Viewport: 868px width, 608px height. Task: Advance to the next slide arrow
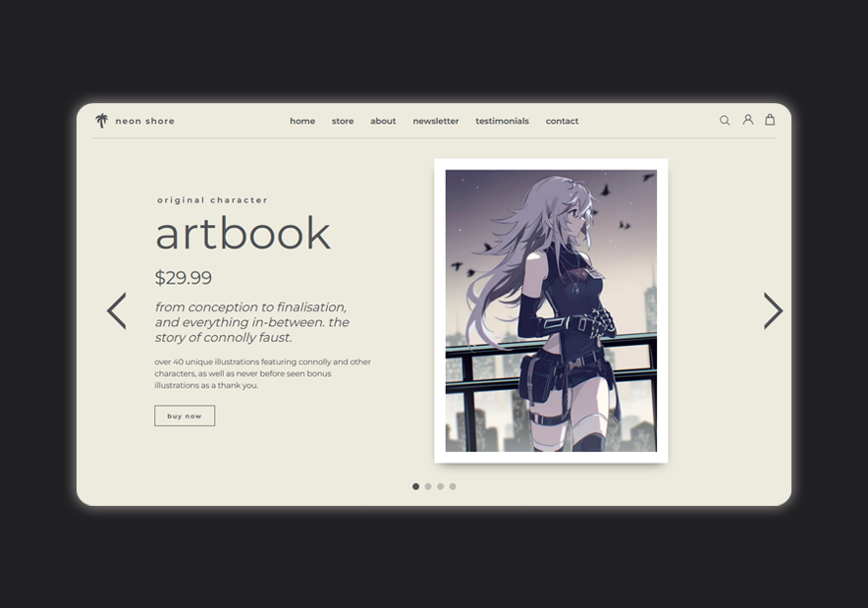tap(773, 310)
